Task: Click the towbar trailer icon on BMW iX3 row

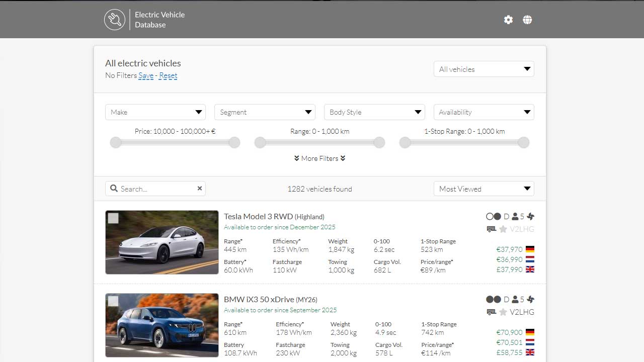Action: [491, 312]
